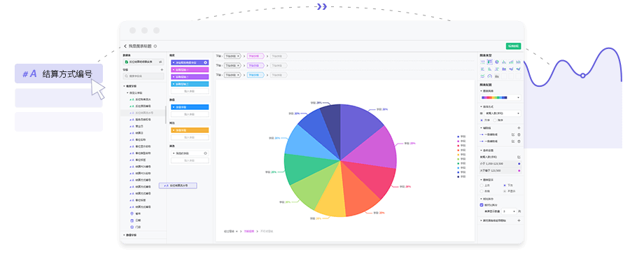Delete the first auxiliary line with trash icon

pos(519,134)
